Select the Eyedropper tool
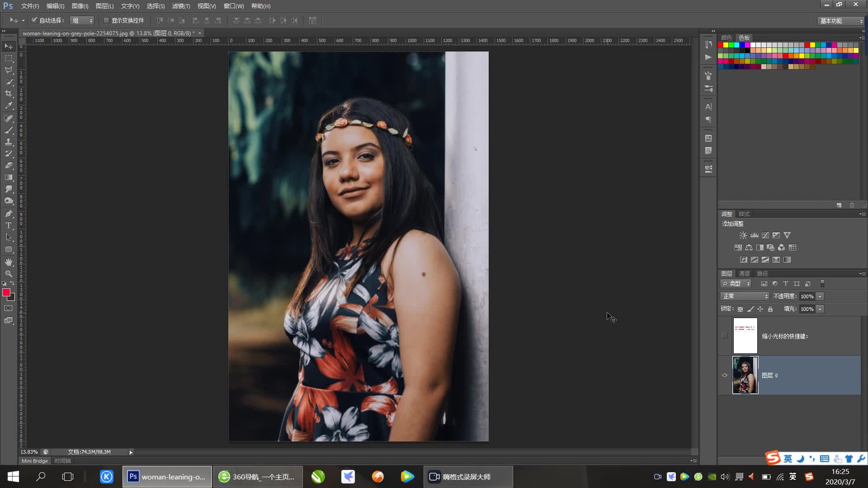The width and height of the screenshot is (868, 488). pos(9,106)
